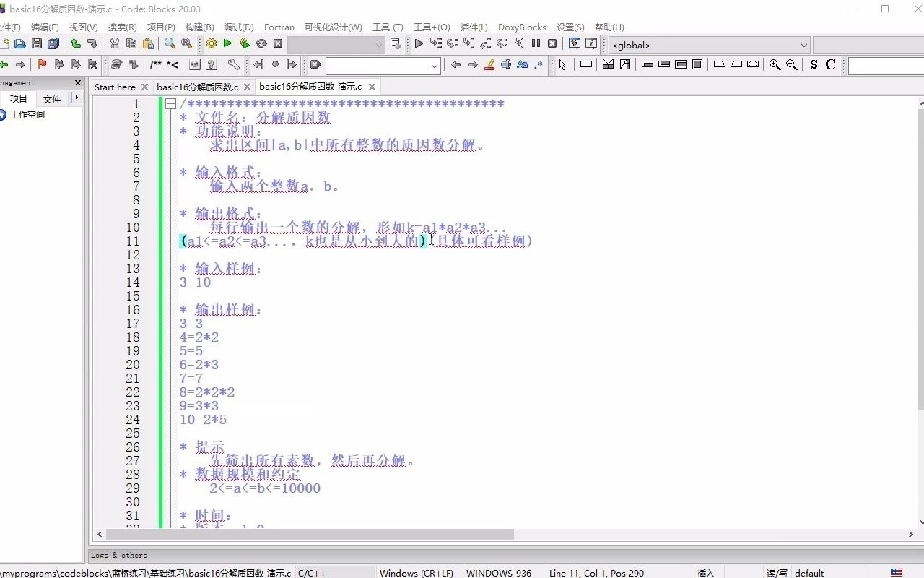924x578 pixels.
Task: Zoom in the editor view
Action: (775, 64)
